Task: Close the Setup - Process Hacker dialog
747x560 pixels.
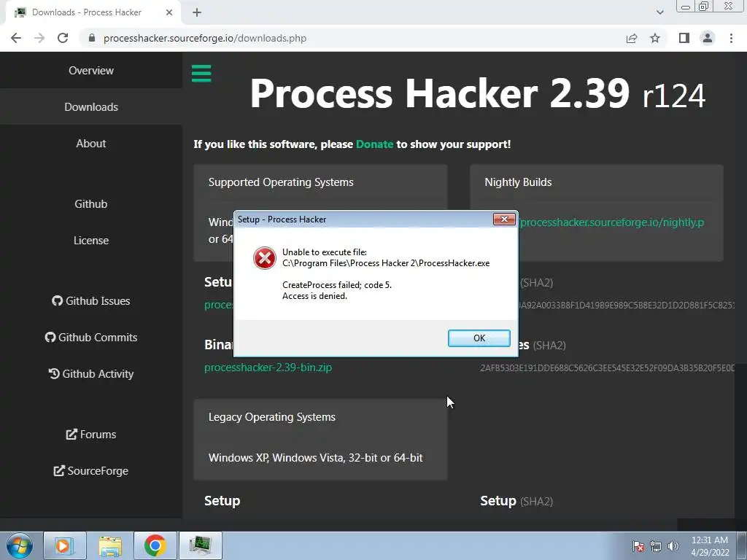Action: pyautogui.click(x=504, y=219)
